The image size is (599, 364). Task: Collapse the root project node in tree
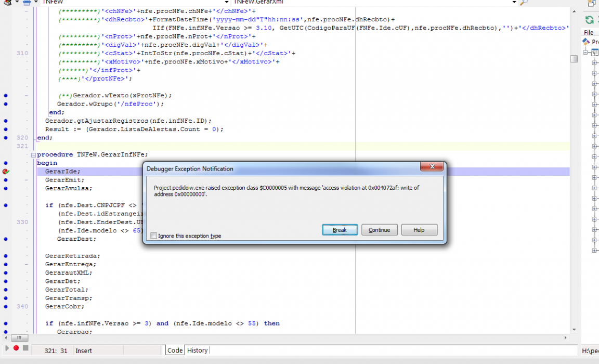pos(585,53)
